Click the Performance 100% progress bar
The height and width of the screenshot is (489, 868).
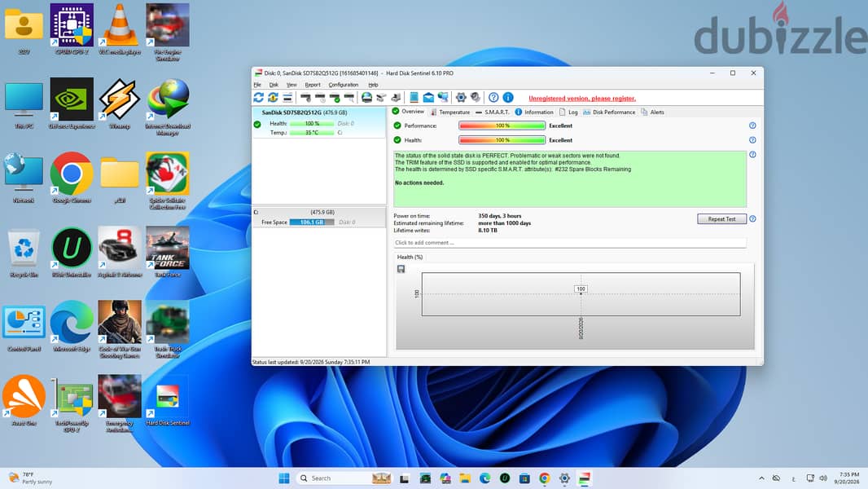(x=502, y=126)
